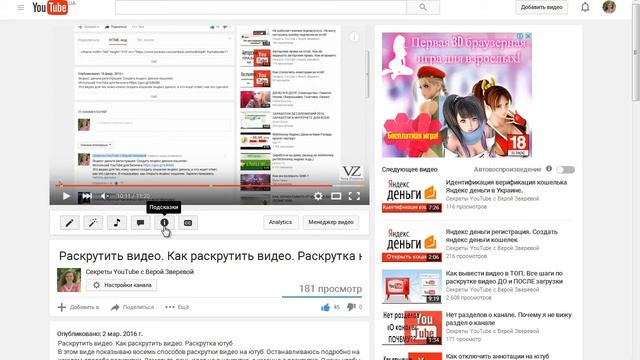Open the magic wand enhancements tool
The image size is (640, 360).
tap(93, 222)
